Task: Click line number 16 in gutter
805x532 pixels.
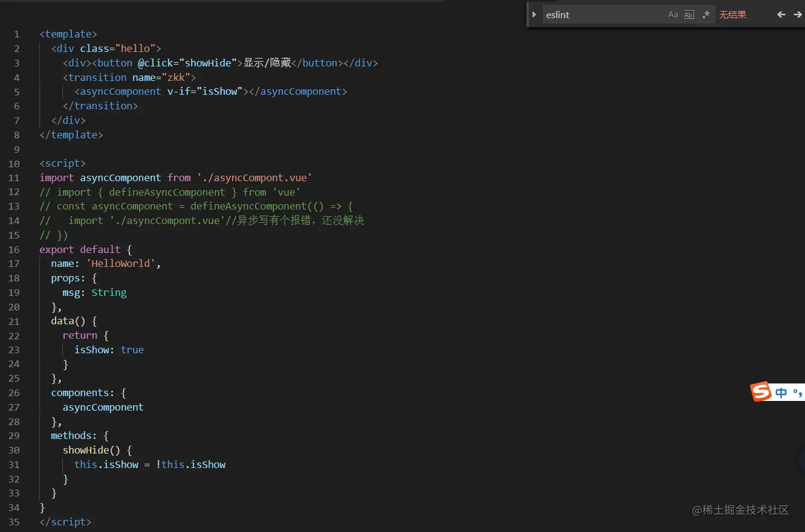Action: coord(15,249)
